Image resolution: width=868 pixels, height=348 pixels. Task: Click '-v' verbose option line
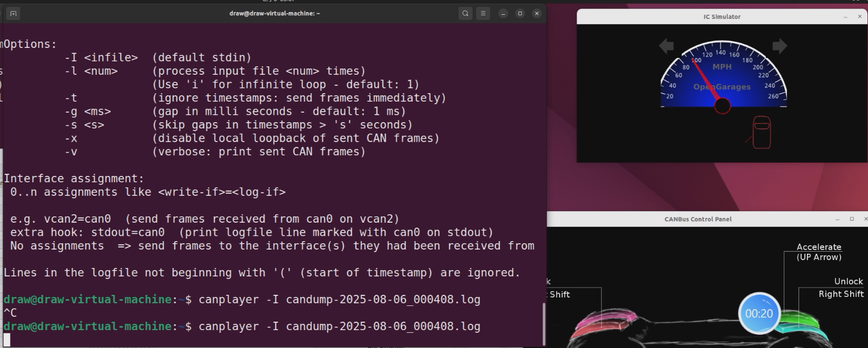(215, 152)
